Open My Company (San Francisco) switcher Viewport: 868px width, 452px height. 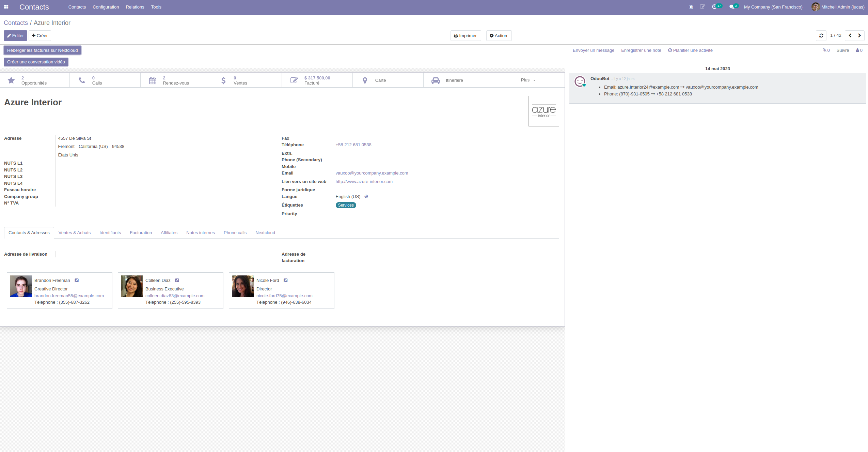773,7
